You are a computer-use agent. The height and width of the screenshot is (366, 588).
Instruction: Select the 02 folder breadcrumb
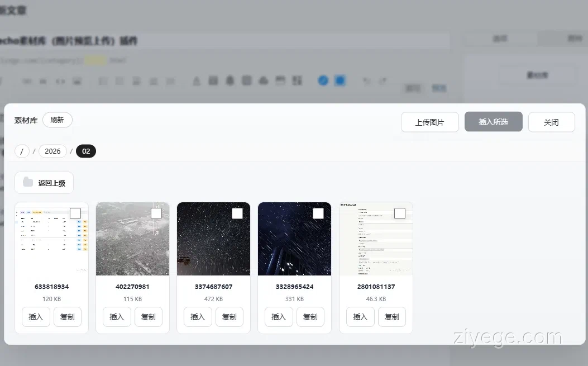click(86, 151)
